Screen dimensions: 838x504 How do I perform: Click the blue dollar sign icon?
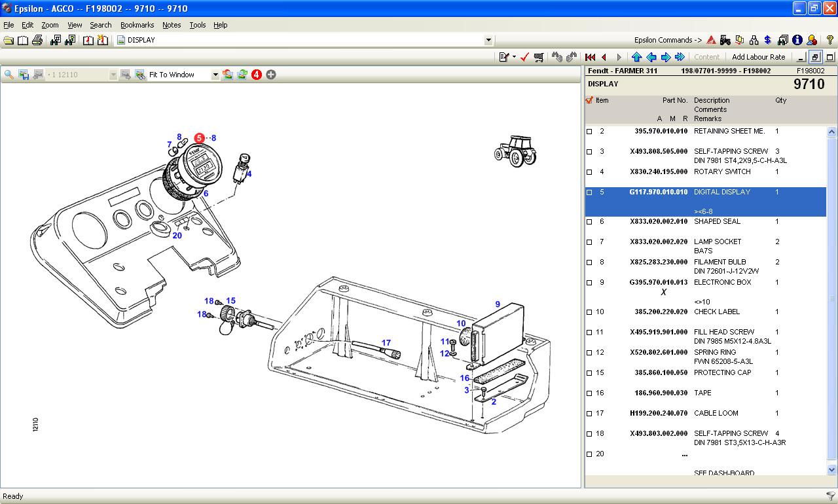tap(768, 40)
